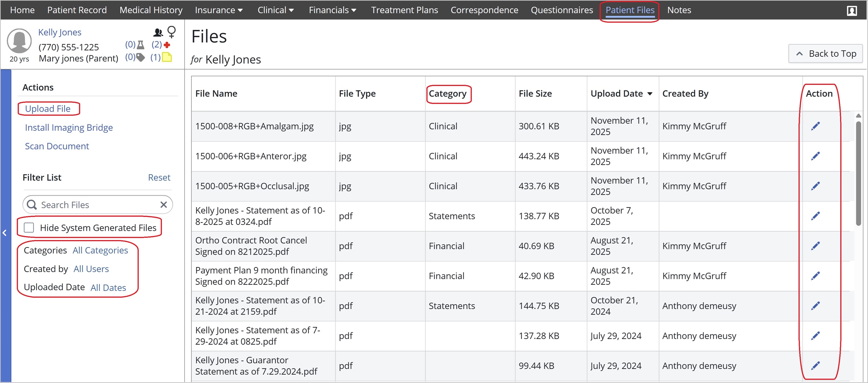Edit the 1500-008+RGB+Amalgam.jpg file with pencil icon
This screenshot has width=868, height=383.
coord(816,126)
